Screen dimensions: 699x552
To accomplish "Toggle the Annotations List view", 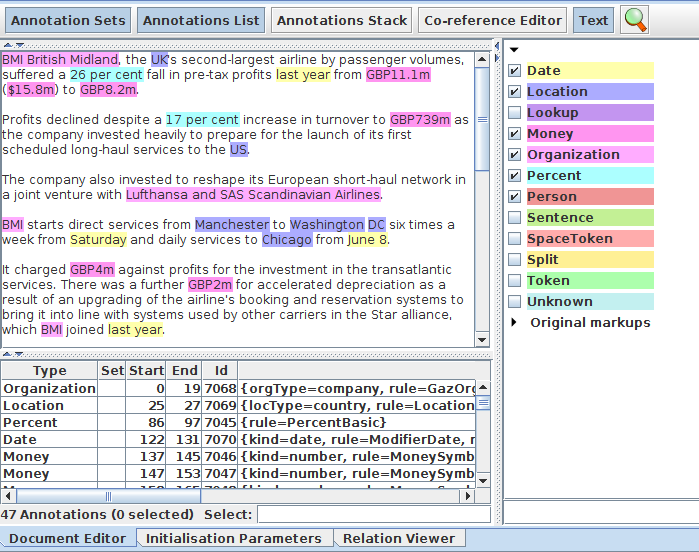I will 201,20.
